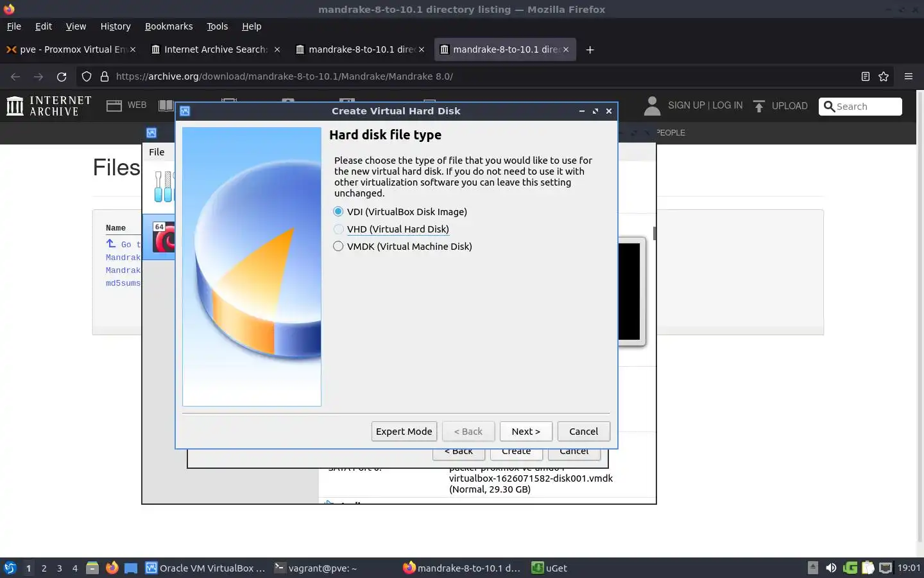This screenshot has height=578, width=924.
Task: Select the 64-bit VM entry icon in VirtualBox list
Action: 164,237
